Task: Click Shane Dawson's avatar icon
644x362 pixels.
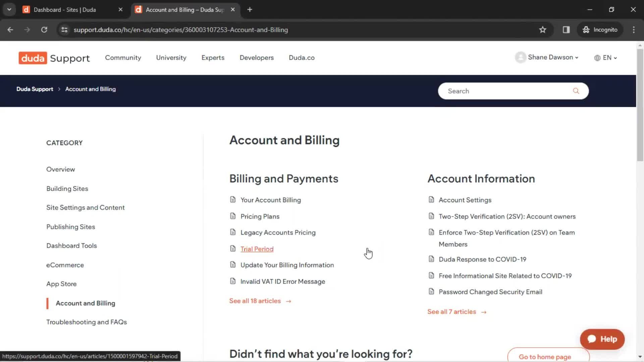Action: tap(520, 57)
